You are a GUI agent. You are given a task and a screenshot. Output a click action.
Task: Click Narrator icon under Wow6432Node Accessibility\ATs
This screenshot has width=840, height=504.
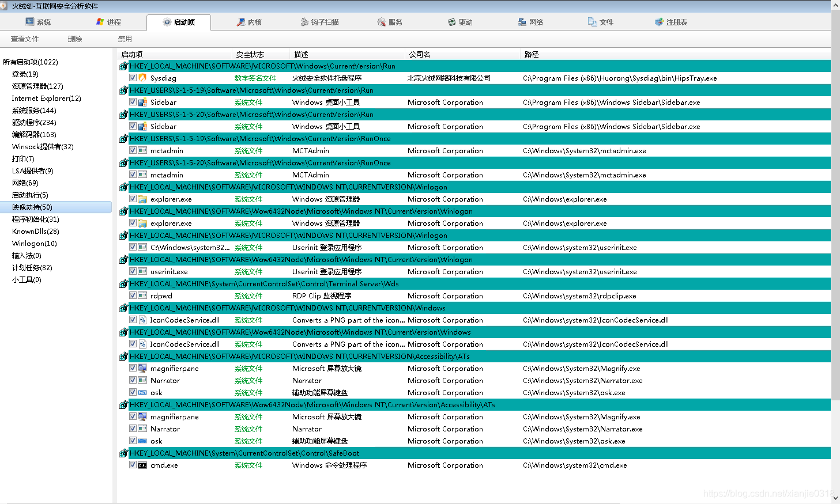click(142, 429)
